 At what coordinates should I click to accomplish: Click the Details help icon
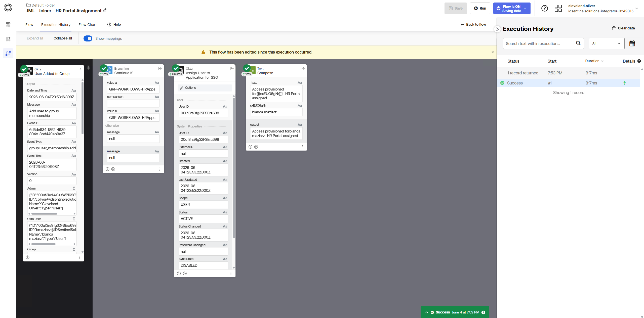[x=639, y=61]
